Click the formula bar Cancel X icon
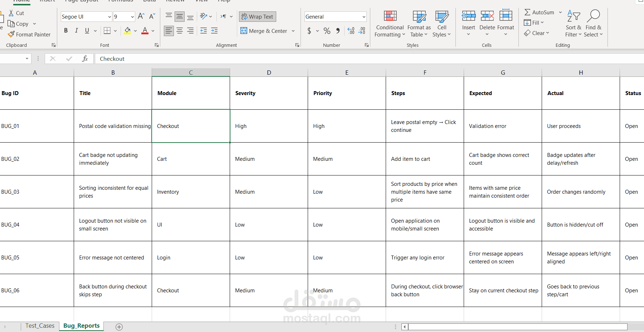Screen dimensions: 644x332 [53, 59]
